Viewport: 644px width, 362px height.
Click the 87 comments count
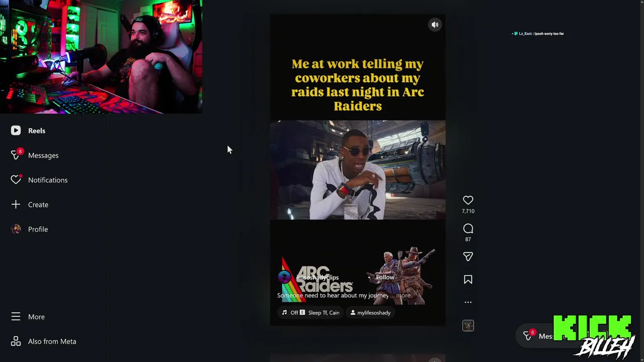pos(468,239)
